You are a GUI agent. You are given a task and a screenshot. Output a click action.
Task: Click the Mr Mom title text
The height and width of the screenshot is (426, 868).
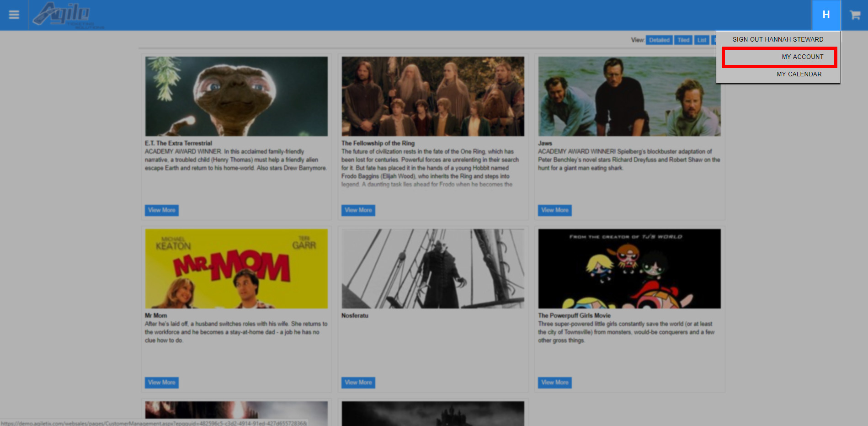156,315
